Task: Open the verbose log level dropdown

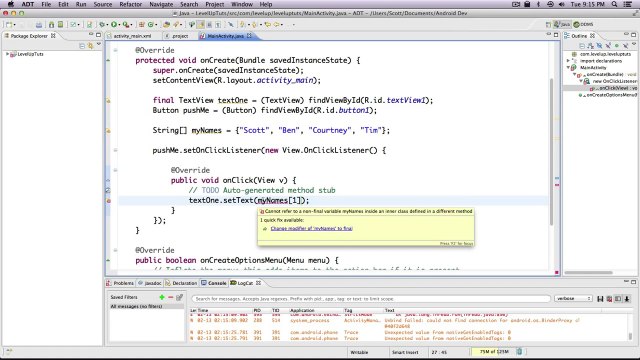Action: 573,299
